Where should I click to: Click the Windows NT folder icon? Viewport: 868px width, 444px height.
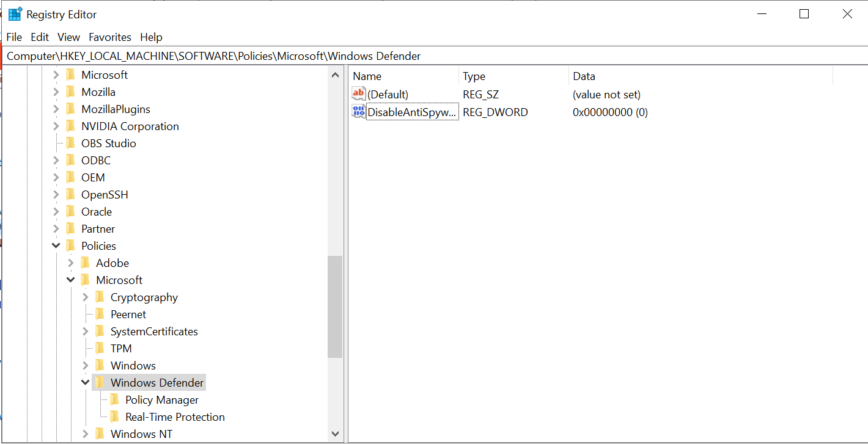(100, 434)
